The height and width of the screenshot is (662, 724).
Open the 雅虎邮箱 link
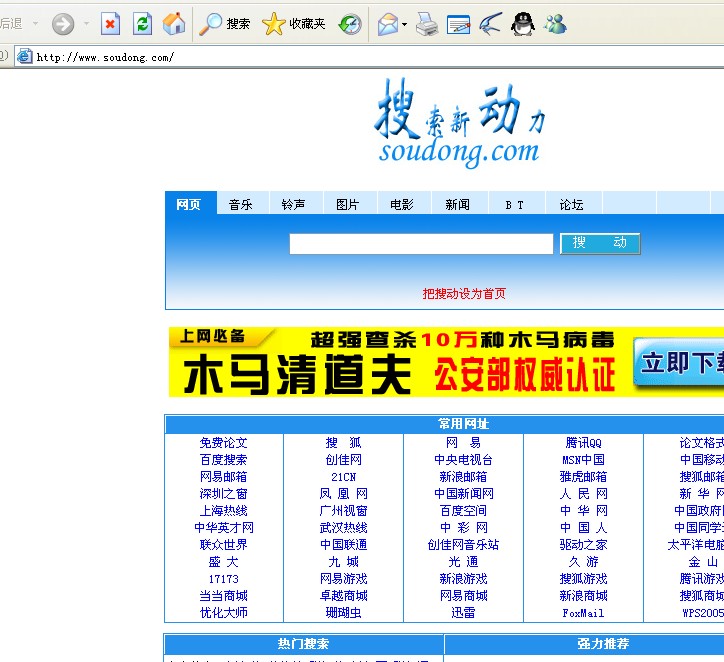pyautogui.click(x=584, y=477)
